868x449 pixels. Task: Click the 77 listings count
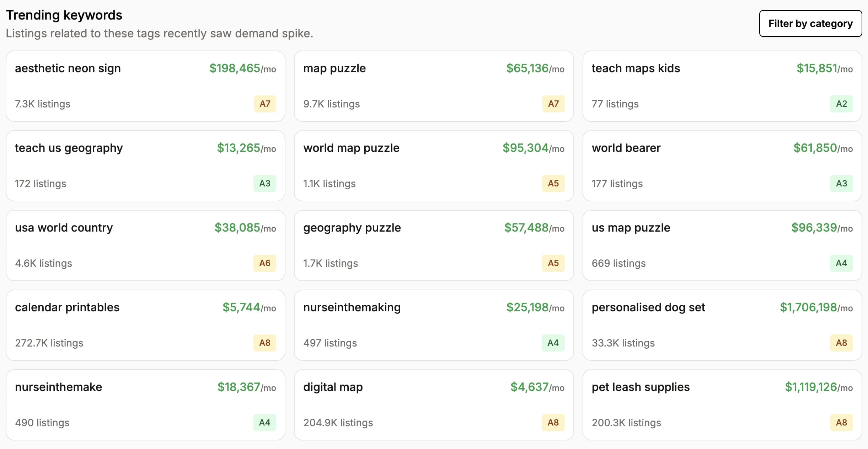(x=615, y=104)
